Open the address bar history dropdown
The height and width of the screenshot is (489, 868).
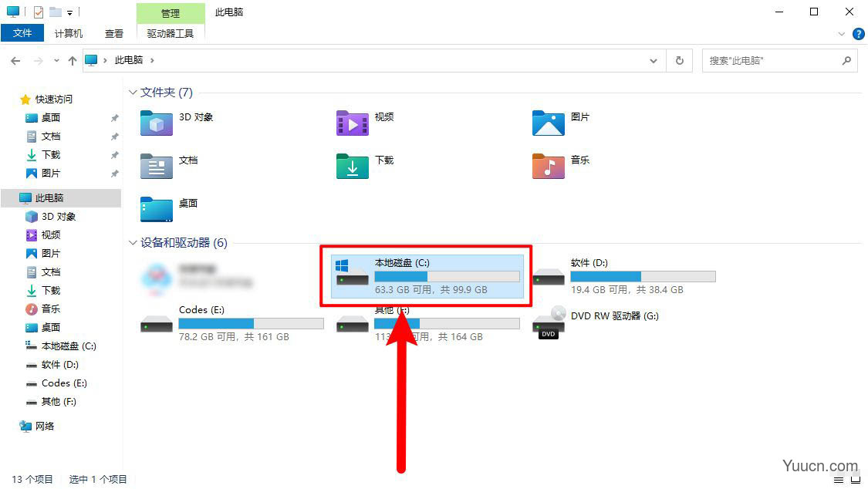[x=654, y=61]
